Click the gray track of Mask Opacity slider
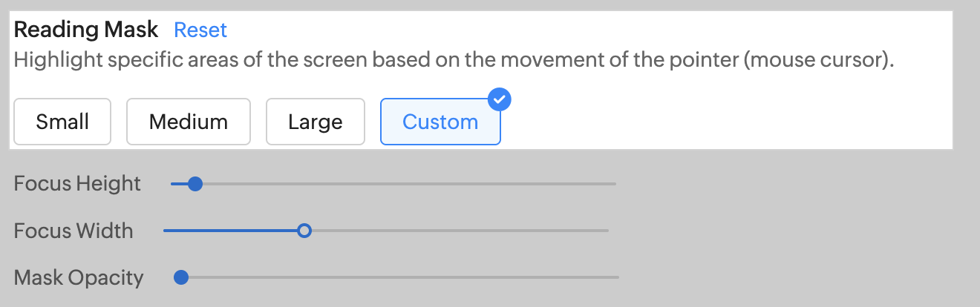980x307 pixels. pyautogui.click(x=401, y=278)
